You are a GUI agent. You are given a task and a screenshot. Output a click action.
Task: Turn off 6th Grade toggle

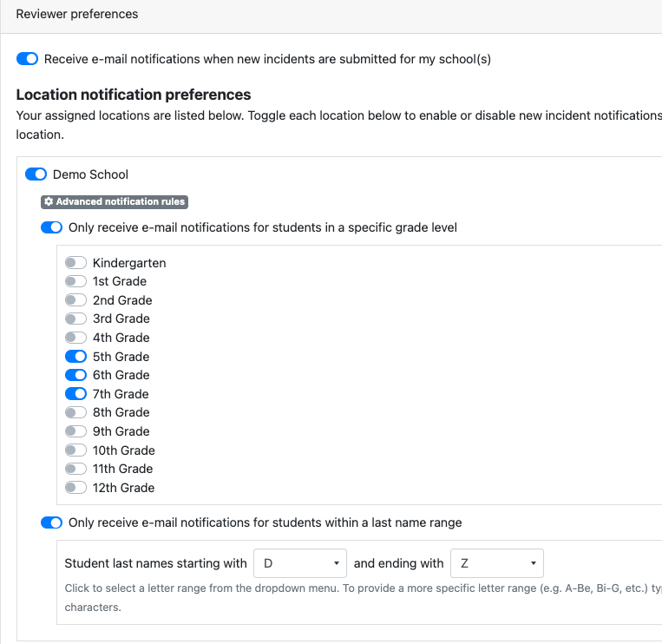(x=76, y=375)
